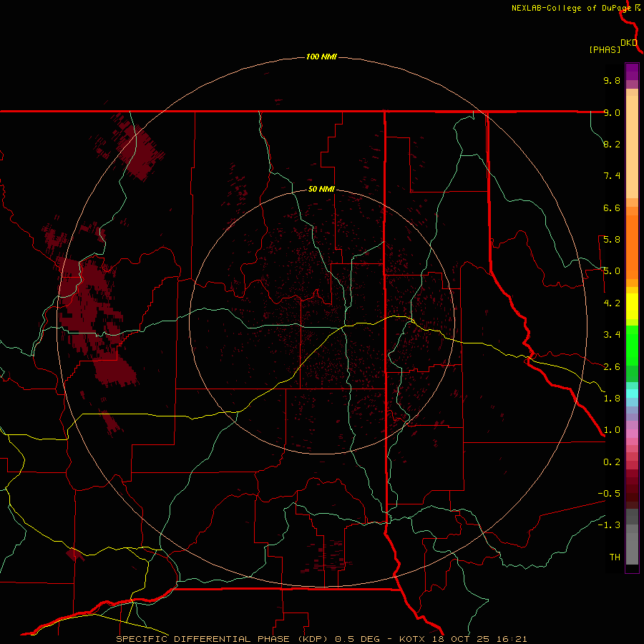644x644 pixels.
Task: Click the 1.0 value on the color scale
Action: [612, 430]
